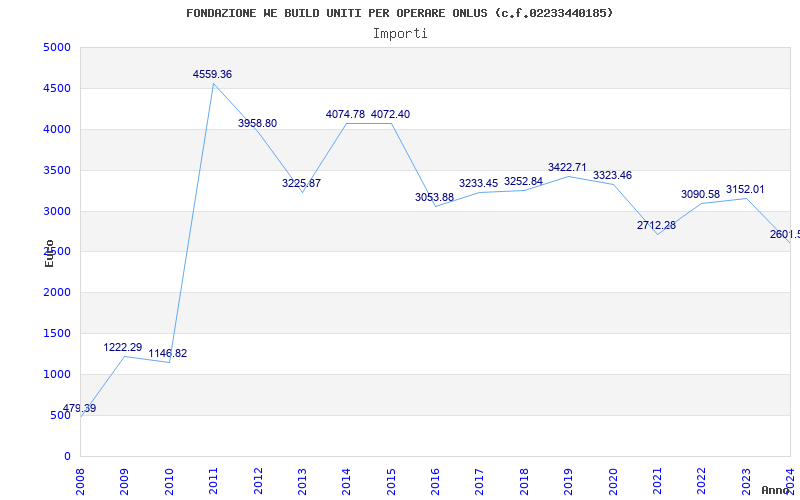Screen dimensions: 800x500
Task: Click data label 3252.84
Action: click(523, 182)
